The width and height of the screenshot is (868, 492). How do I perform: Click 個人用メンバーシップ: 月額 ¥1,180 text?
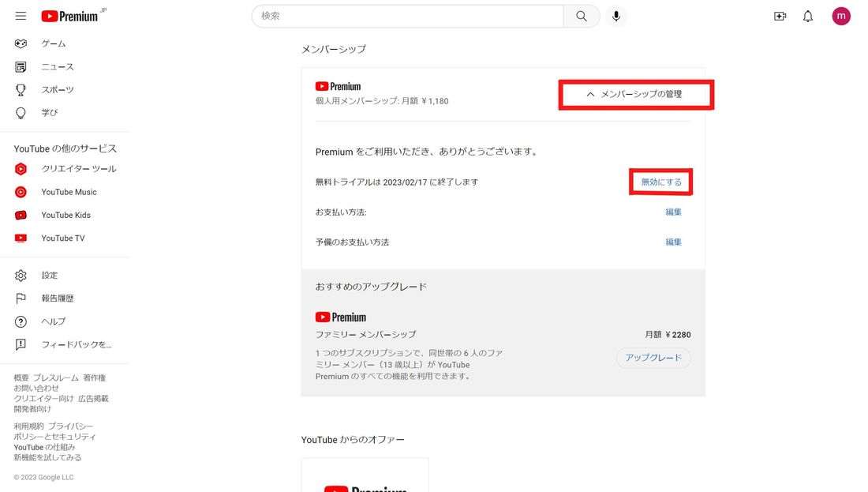(x=382, y=101)
